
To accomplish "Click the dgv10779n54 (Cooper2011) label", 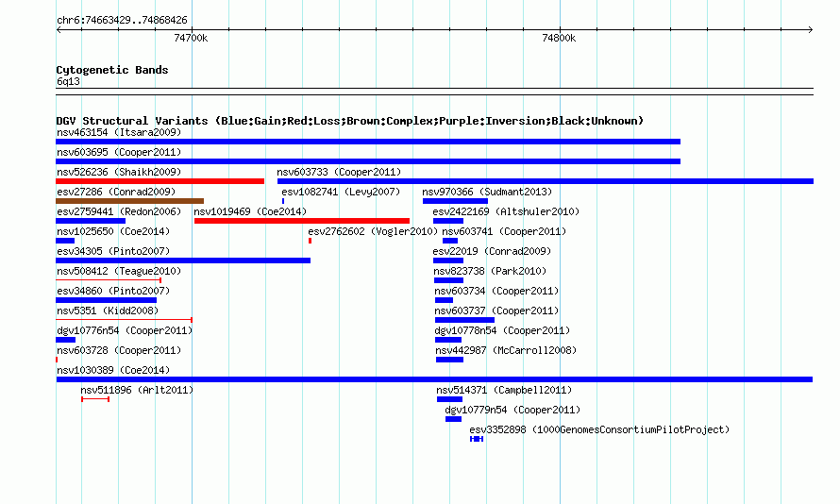I will coord(512,410).
